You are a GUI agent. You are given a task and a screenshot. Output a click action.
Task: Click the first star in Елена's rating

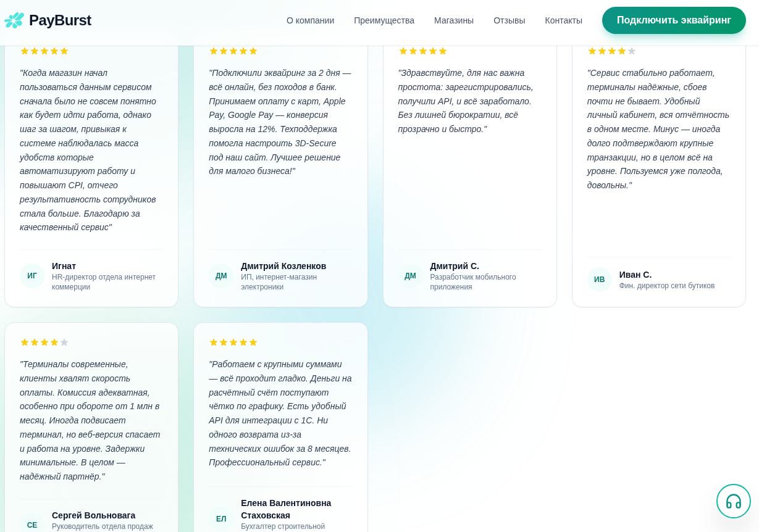[x=213, y=342]
